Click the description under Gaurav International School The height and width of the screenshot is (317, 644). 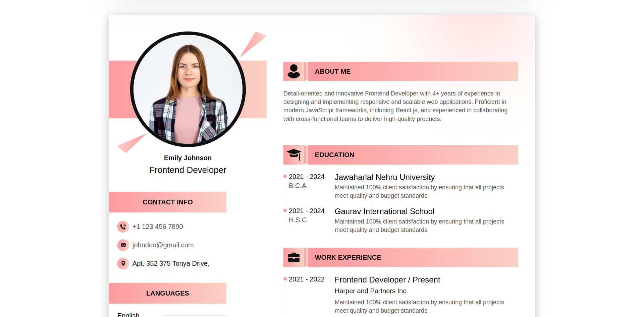[419, 226]
